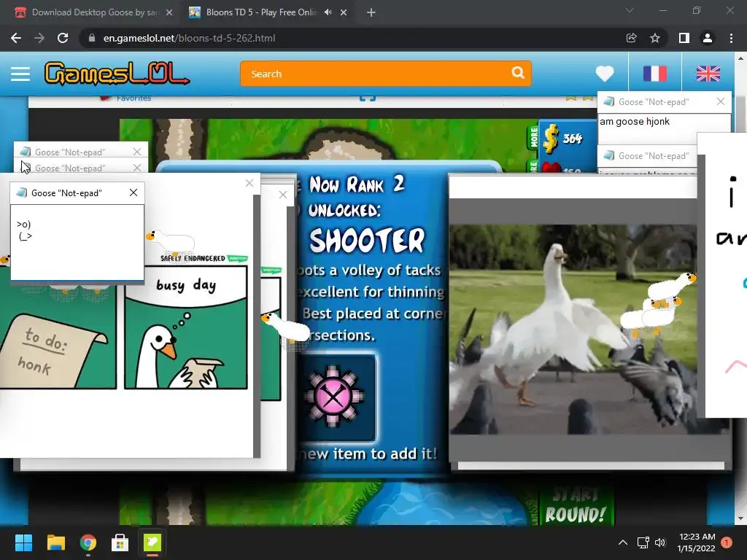This screenshot has width=747, height=560.
Task: Open the notification badge in the tray
Action: tap(727, 542)
